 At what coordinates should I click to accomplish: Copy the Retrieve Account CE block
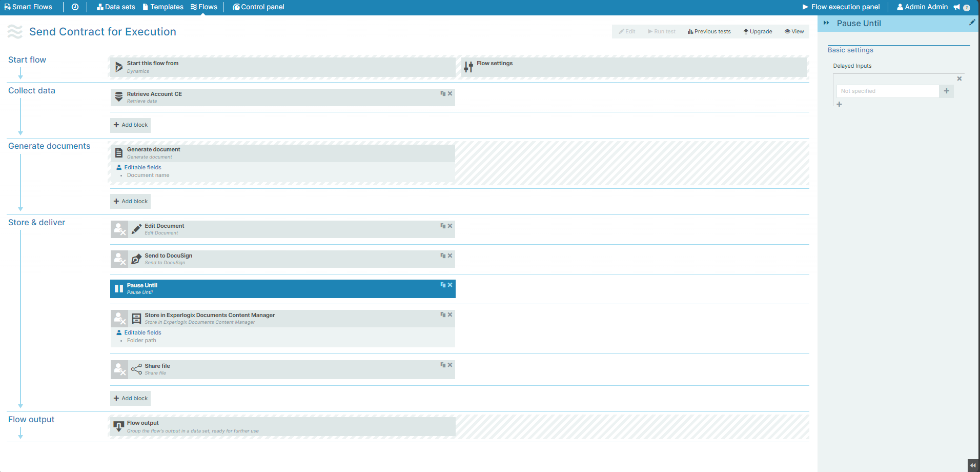click(443, 93)
